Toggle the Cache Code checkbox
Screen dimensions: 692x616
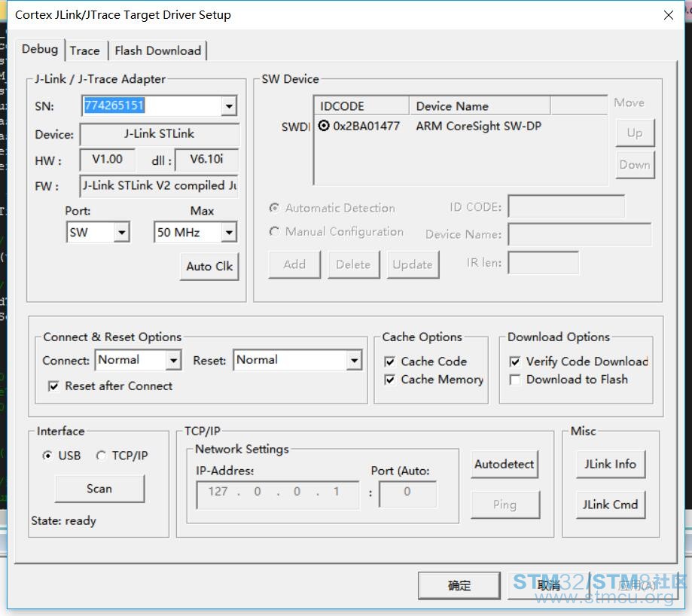pos(390,361)
